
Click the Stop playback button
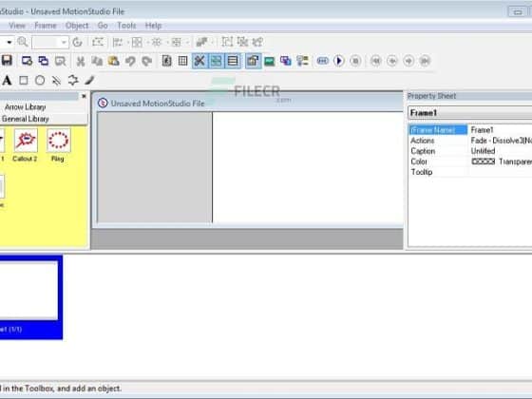[355, 61]
